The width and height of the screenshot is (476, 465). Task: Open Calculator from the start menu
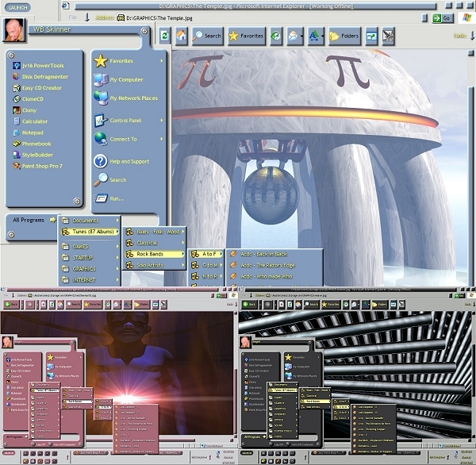30,121
